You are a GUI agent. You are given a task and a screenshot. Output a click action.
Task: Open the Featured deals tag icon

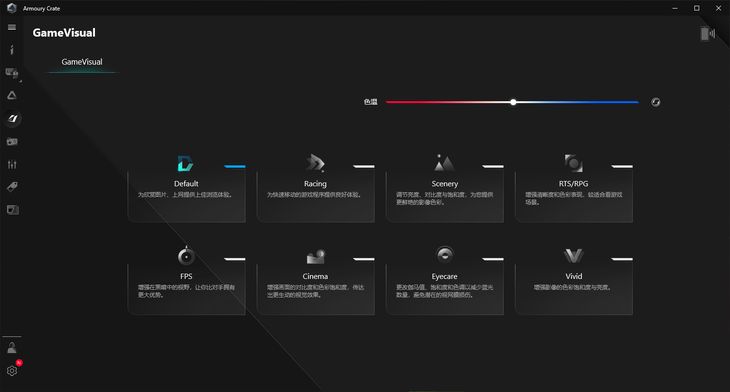(12, 187)
